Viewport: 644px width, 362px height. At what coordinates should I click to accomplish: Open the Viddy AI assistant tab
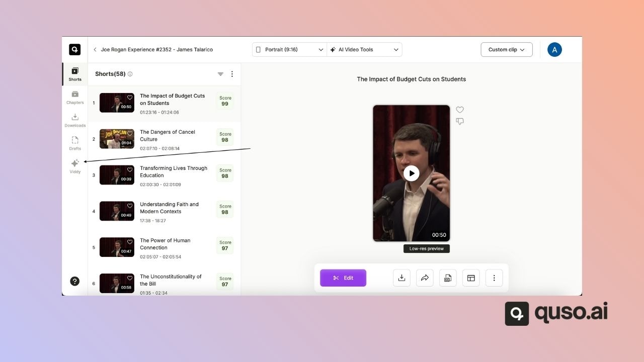pos(75,166)
